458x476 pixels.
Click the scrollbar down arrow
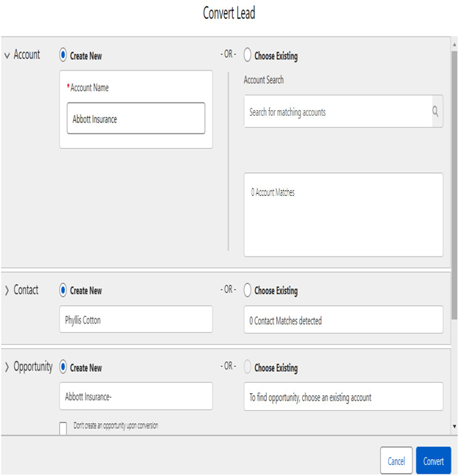coord(454,426)
